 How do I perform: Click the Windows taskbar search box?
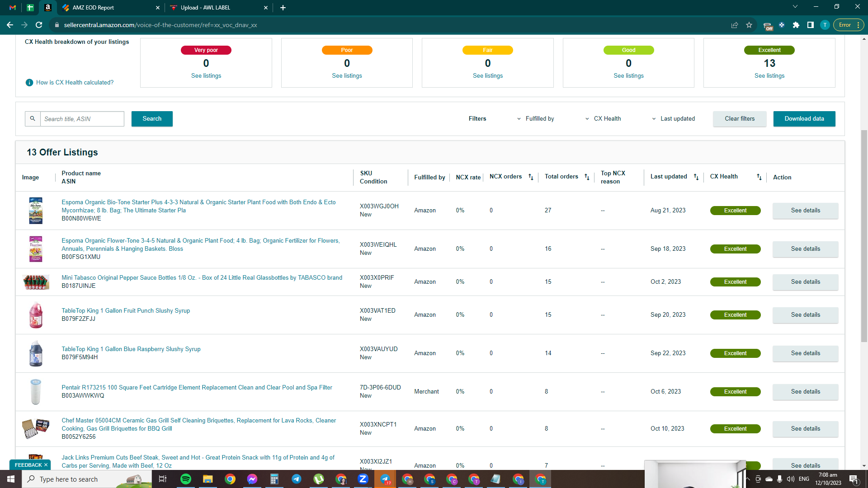coord(87,479)
